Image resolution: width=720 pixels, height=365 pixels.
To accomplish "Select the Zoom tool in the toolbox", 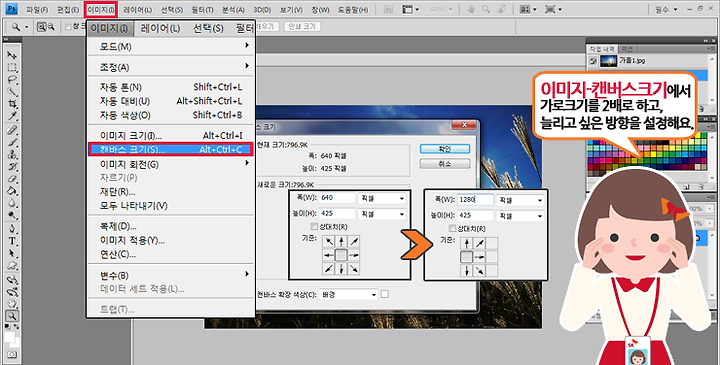I will [x=12, y=316].
